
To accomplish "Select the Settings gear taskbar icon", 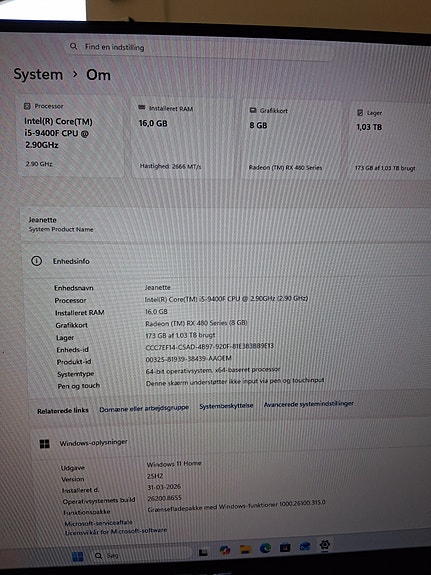I will pos(325,545).
